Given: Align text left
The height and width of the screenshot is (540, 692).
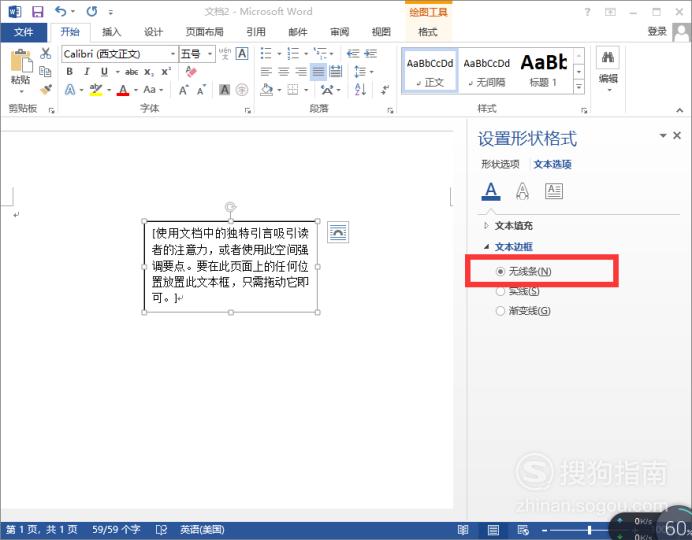Looking at the screenshot, I should (266, 71).
